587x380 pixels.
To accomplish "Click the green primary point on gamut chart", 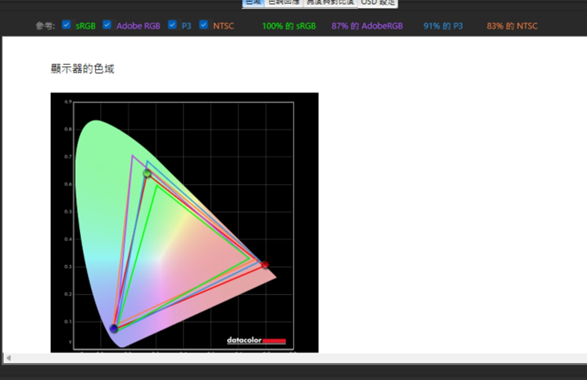I will [147, 173].
